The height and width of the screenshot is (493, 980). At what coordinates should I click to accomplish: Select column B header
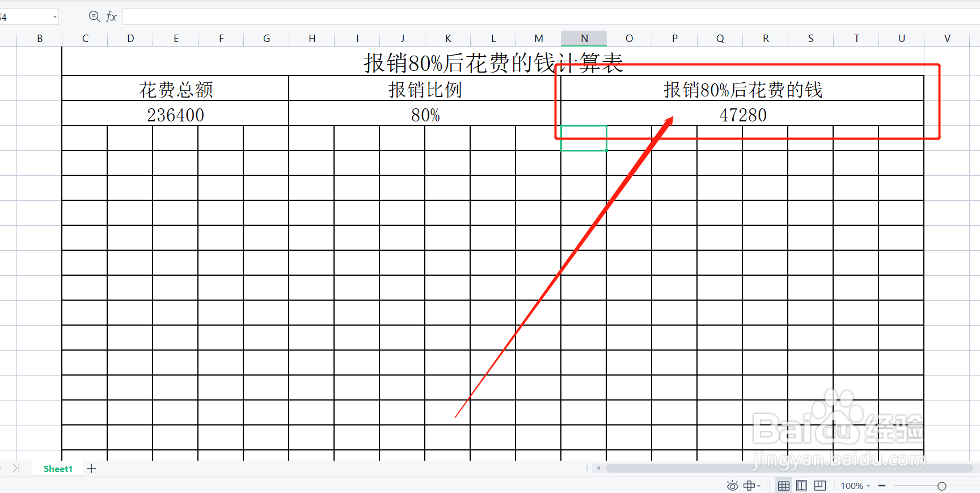coord(40,39)
